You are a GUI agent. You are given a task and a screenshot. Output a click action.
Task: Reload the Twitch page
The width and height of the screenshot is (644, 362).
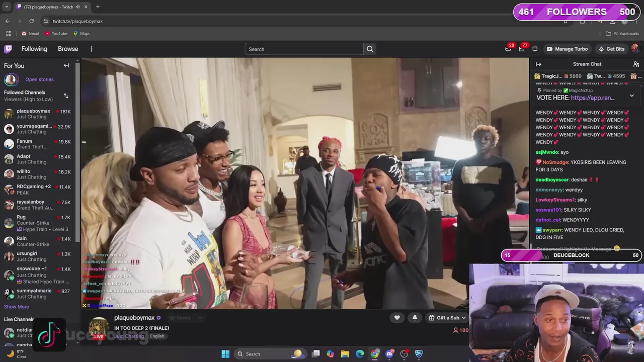31,21
